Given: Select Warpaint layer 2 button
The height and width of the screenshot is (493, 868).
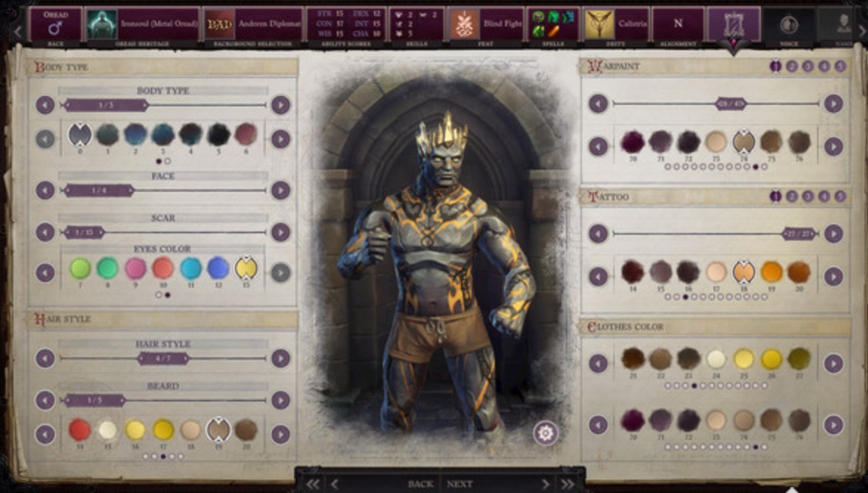Looking at the screenshot, I should (x=792, y=66).
